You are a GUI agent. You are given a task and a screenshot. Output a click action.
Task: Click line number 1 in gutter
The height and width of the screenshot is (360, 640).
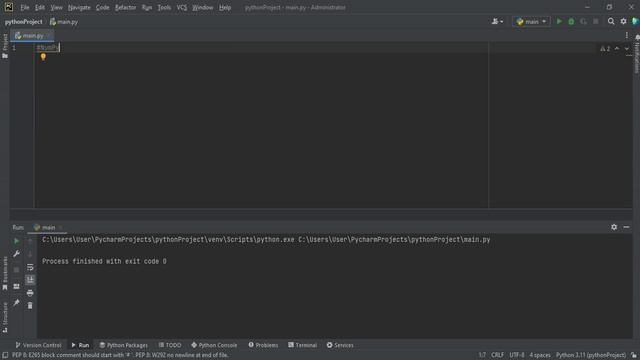(x=14, y=48)
